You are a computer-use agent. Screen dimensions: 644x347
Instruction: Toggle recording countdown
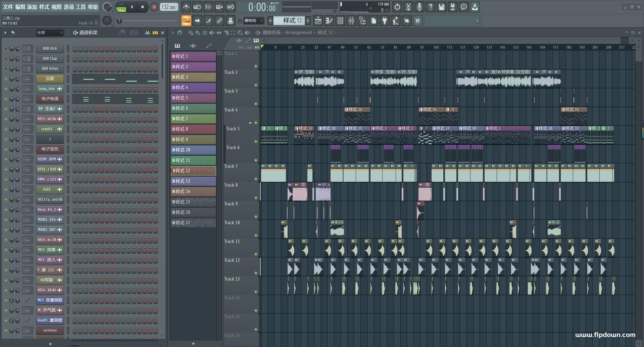click(x=208, y=7)
